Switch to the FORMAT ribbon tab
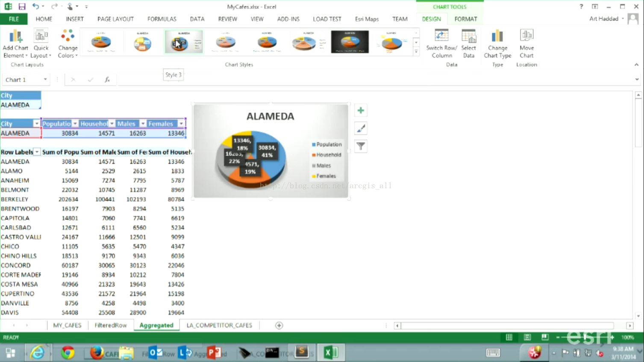Image resolution: width=644 pixels, height=362 pixels. point(465,19)
